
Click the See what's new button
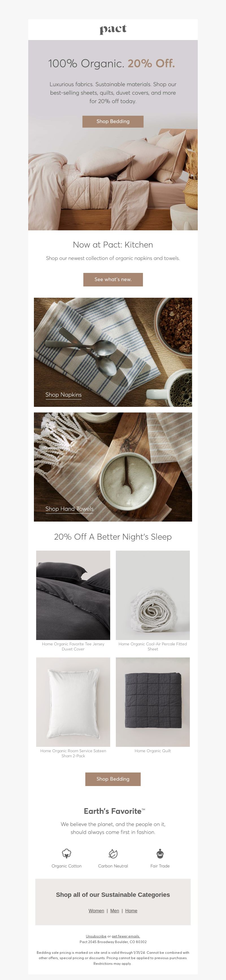pos(113,280)
